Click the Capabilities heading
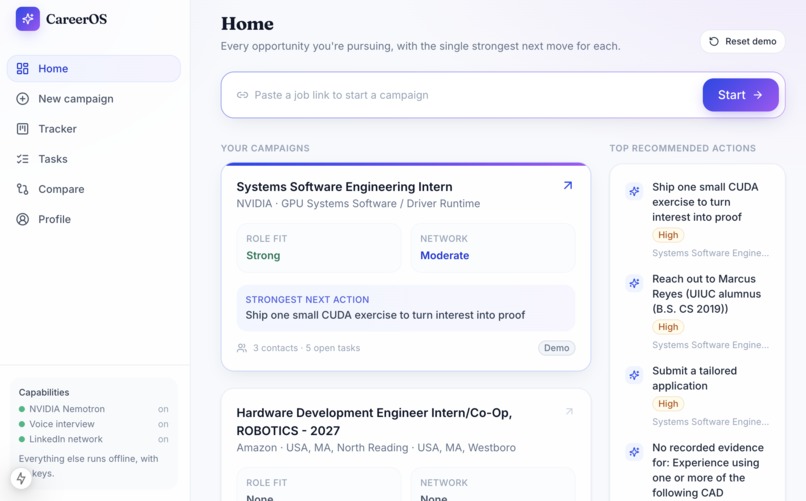Screen dimensions: 806x501 point(44,393)
